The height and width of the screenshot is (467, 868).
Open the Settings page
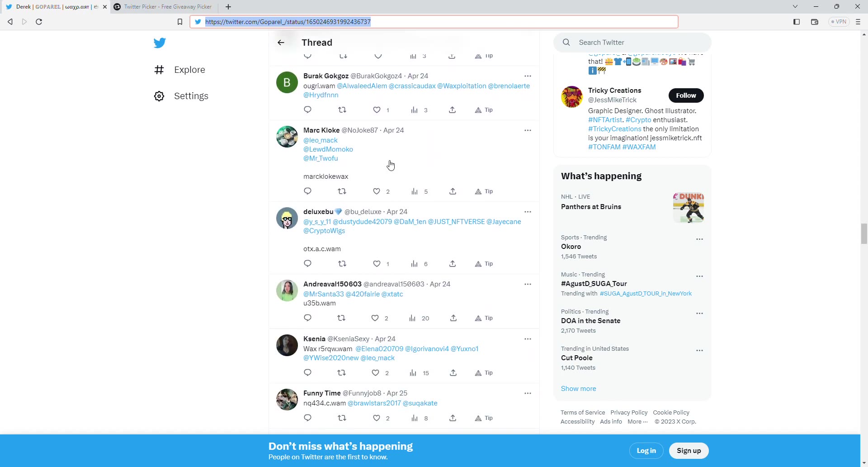pyautogui.click(x=181, y=96)
